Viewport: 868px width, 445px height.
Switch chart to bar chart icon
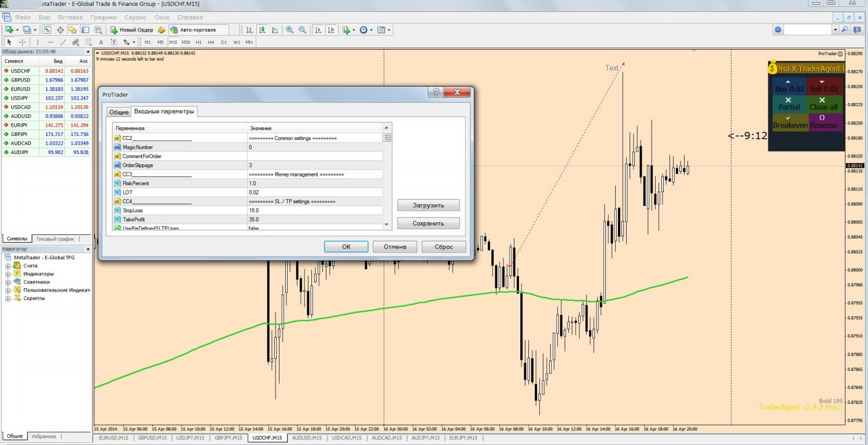pyautogui.click(x=249, y=30)
